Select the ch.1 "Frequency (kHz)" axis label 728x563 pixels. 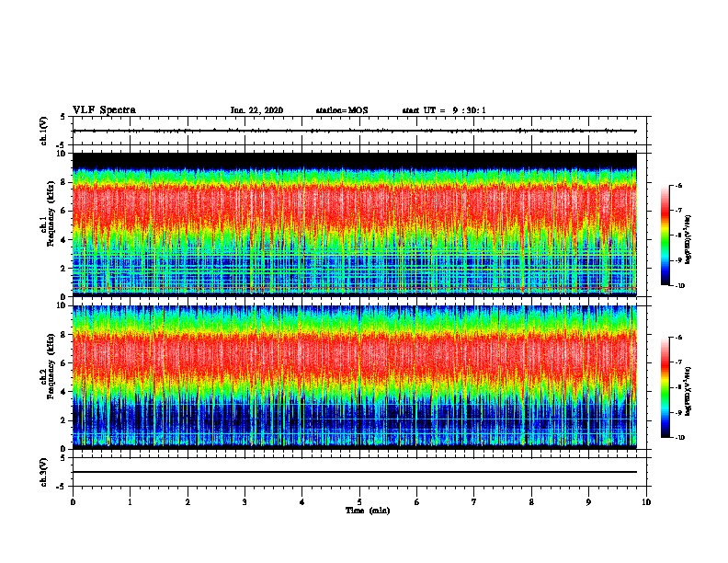pos(51,213)
